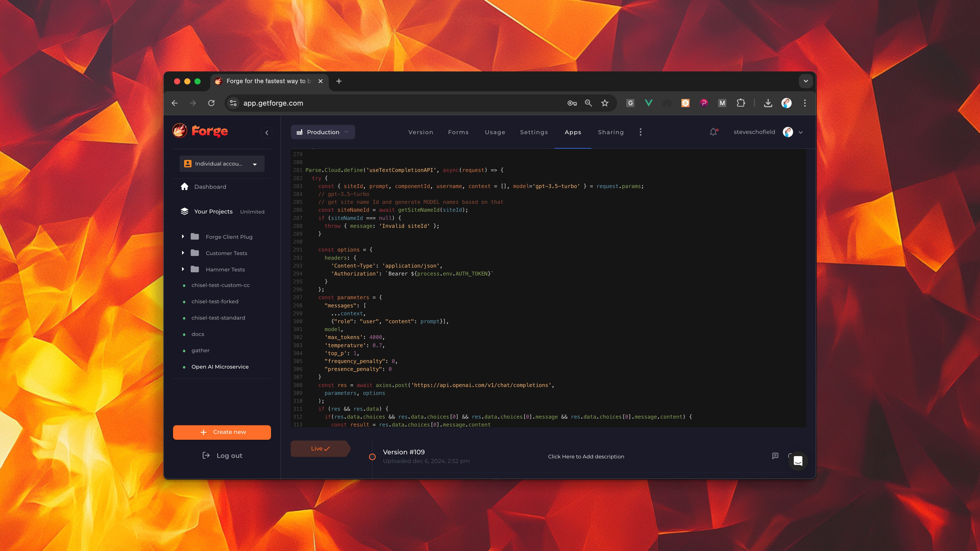Click code line 308 with axios.post
Viewport: 980px width, 551px height.
tap(436, 385)
